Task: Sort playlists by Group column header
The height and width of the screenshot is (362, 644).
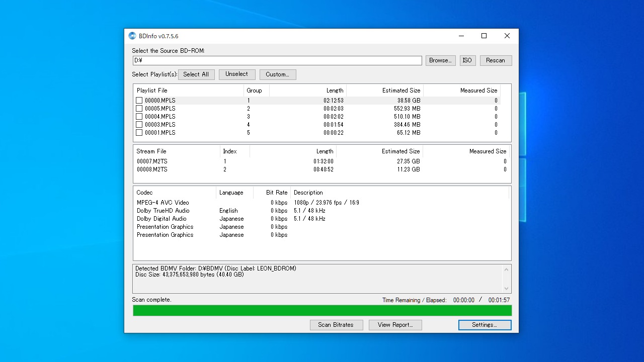Action: 257,90
